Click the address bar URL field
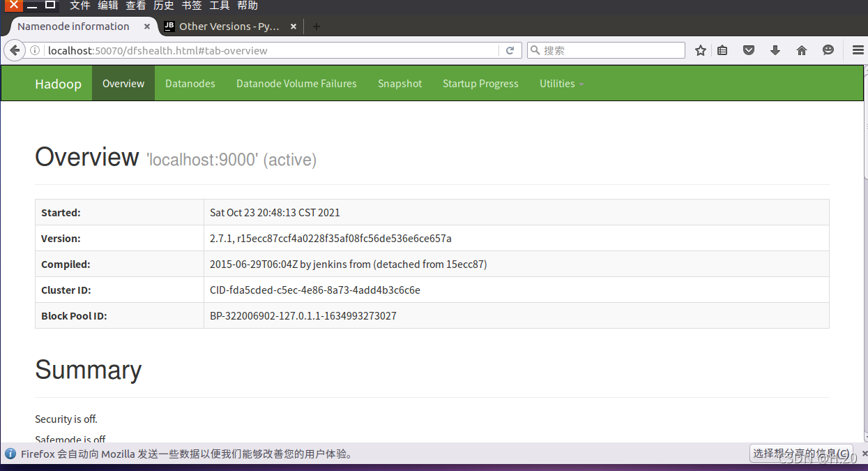 pos(272,50)
